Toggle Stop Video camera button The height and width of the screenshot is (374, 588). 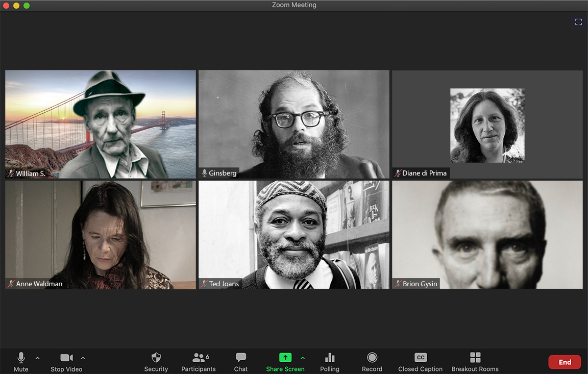[x=66, y=358]
